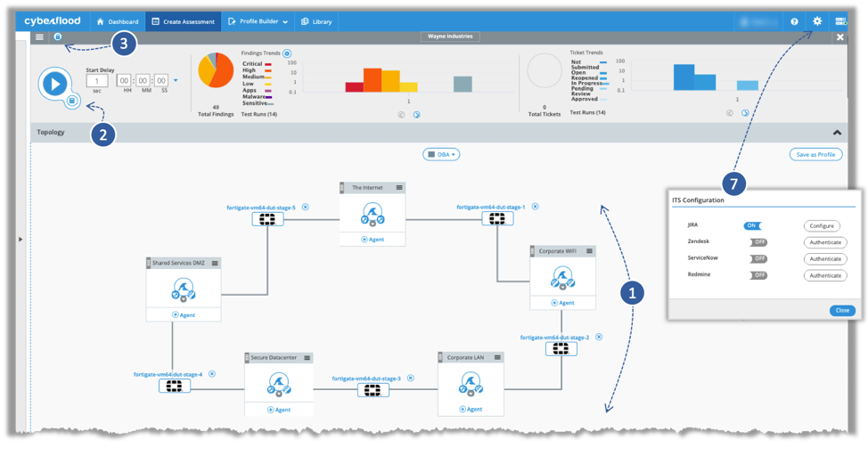The height and width of the screenshot is (456, 868).
Task: Select the stage-5 firewall device icon
Action: click(x=267, y=220)
